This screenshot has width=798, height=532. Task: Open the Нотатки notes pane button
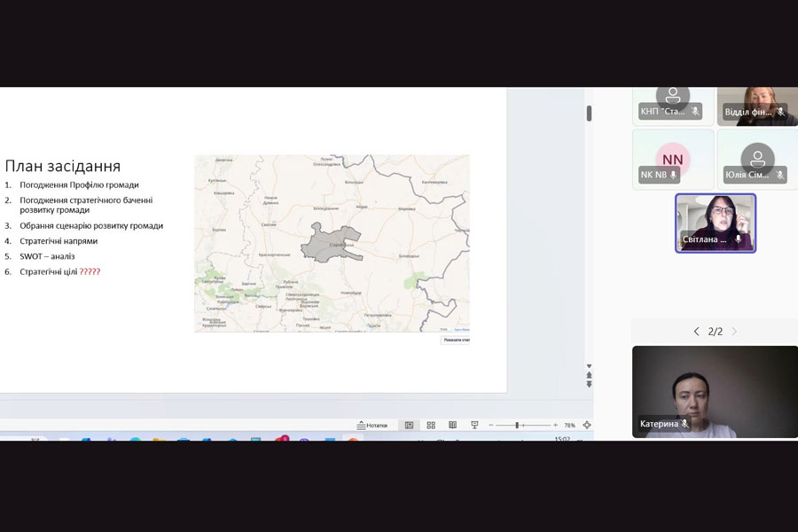tap(372, 425)
